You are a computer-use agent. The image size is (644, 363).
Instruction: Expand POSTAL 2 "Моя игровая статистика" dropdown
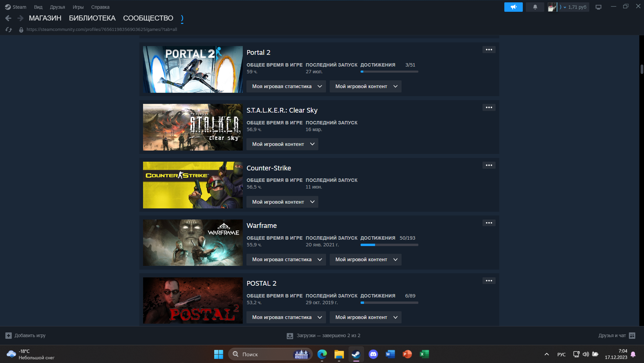coord(286,317)
